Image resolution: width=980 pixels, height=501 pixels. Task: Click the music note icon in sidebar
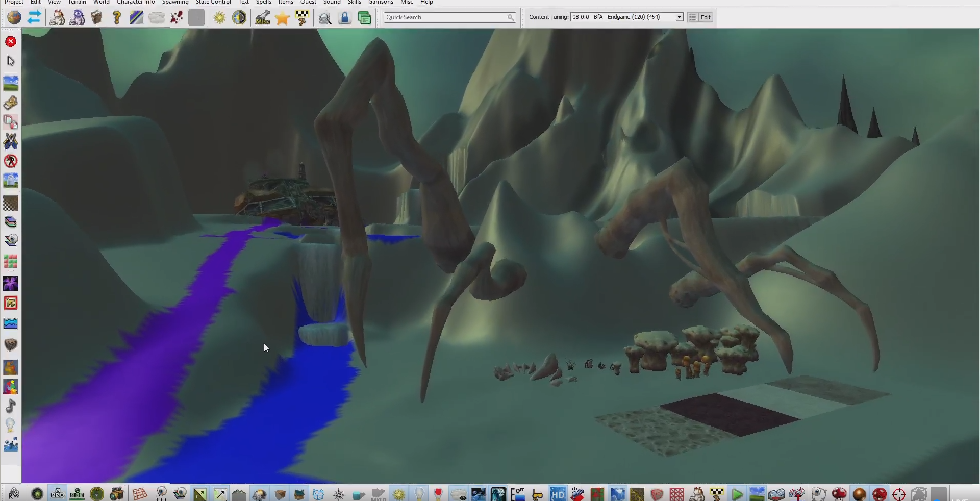pyautogui.click(x=11, y=406)
